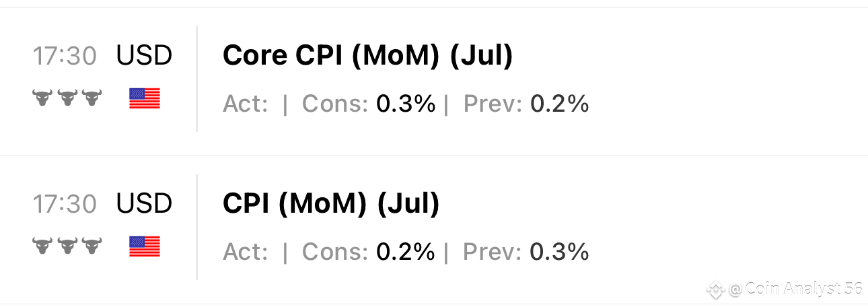Click the third bull icon in Core CPI row

pyautogui.click(x=92, y=98)
